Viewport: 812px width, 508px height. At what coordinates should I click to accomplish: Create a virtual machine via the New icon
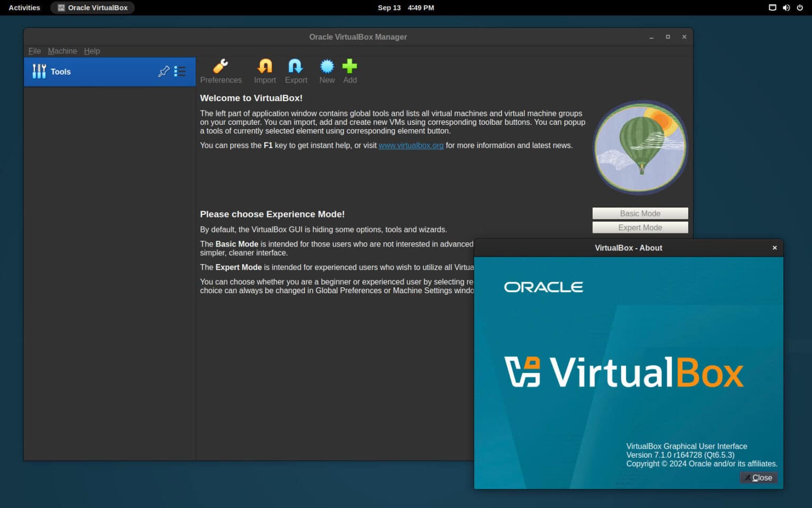pyautogui.click(x=327, y=70)
